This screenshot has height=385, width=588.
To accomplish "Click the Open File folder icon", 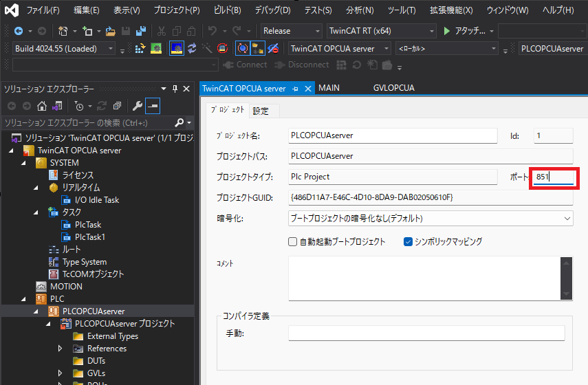I will [110, 31].
